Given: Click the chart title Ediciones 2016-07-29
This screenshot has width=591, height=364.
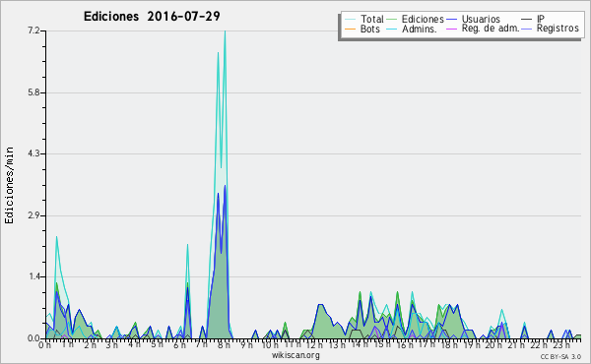Looking at the screenshot, I should coord(152,17).
